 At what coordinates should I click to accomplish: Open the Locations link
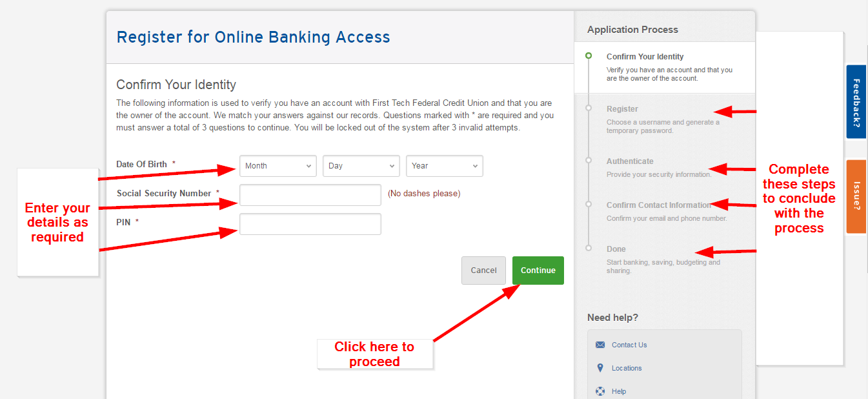(x=626, y=368)
